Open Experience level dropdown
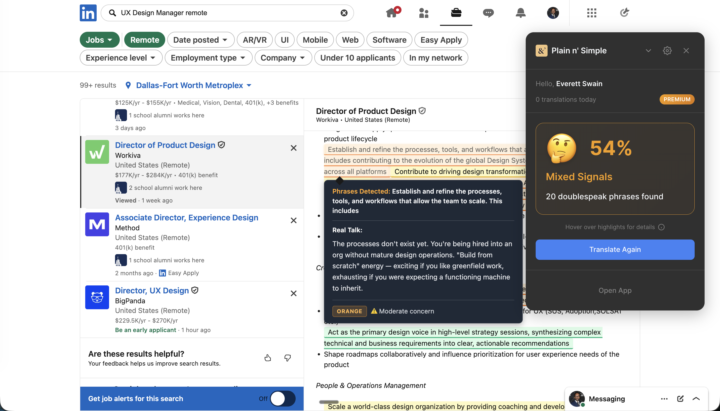This screenshot has height=411, width=720. (x=121, y=58)
